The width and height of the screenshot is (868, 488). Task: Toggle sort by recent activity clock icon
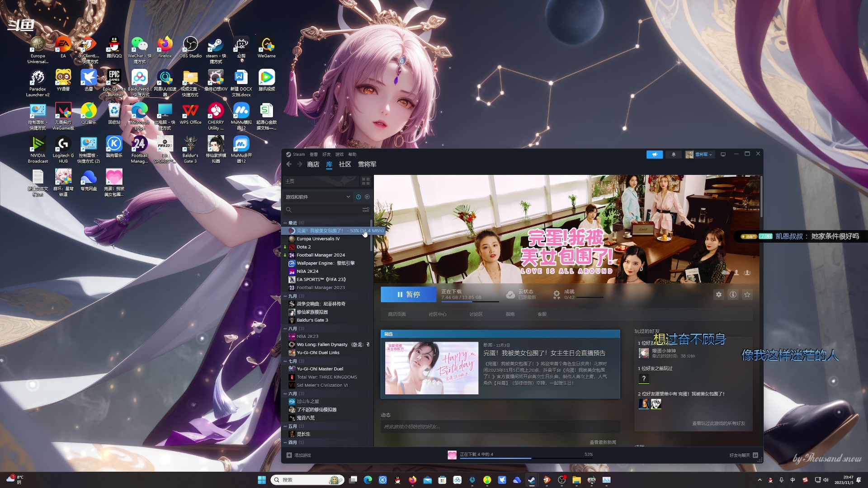pos(359,197)
